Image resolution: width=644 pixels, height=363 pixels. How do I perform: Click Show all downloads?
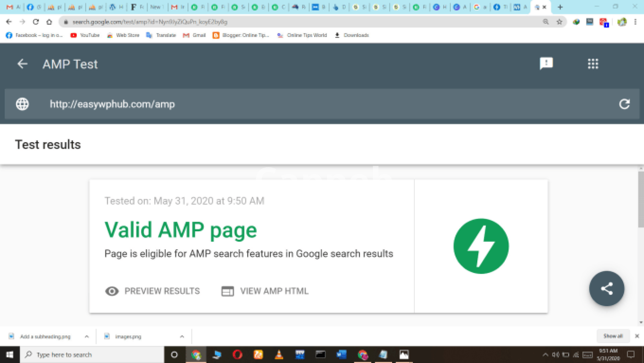click(x=613, y=336)
